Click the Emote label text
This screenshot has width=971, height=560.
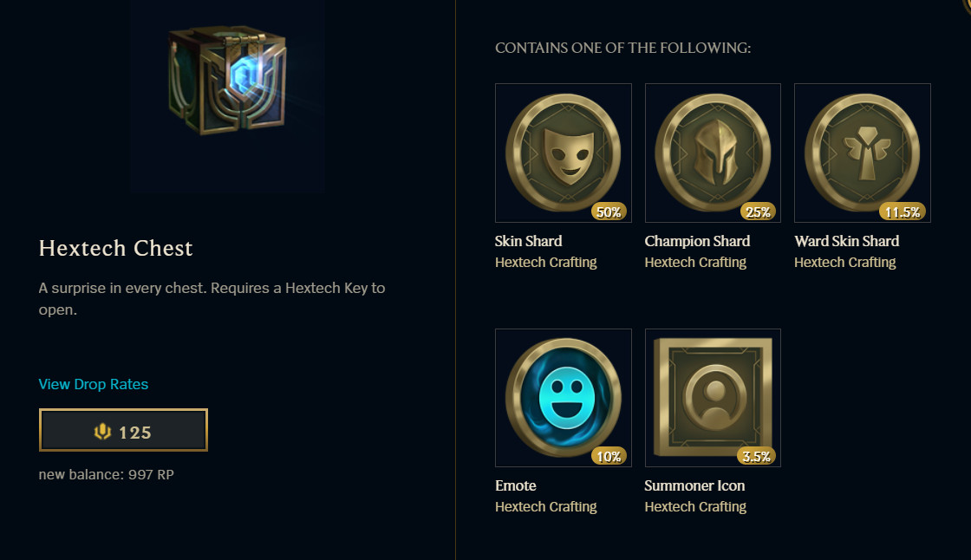tap(515, 485)
